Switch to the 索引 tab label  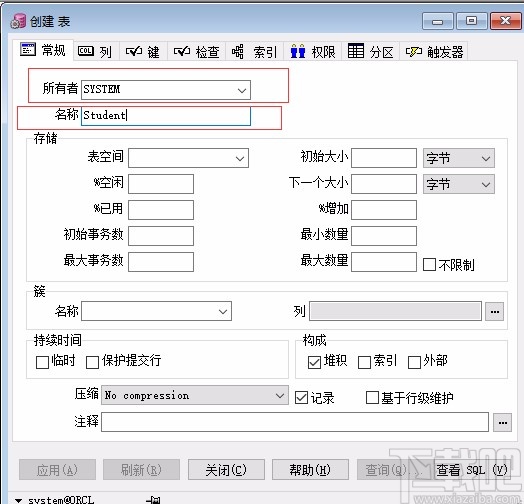265,52
